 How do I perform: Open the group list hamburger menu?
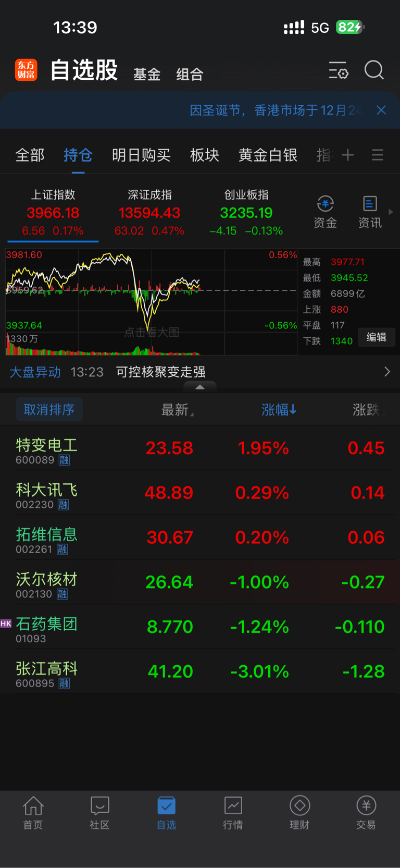[x=378, y=155]
